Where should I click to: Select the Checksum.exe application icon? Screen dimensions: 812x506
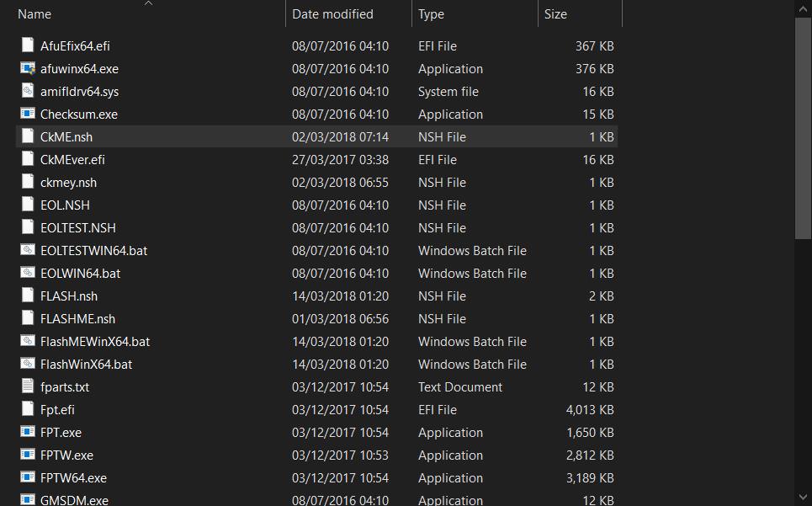28,114
